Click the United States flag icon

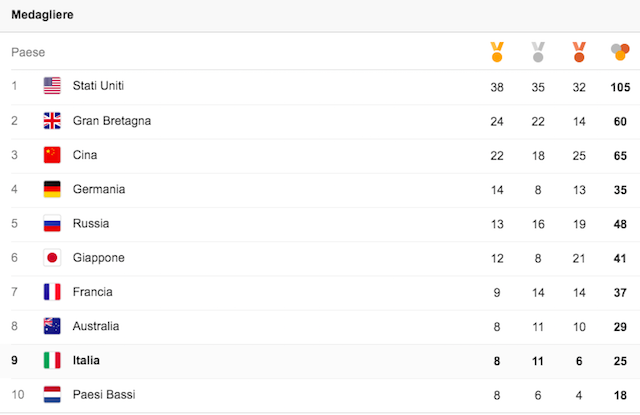52,87
